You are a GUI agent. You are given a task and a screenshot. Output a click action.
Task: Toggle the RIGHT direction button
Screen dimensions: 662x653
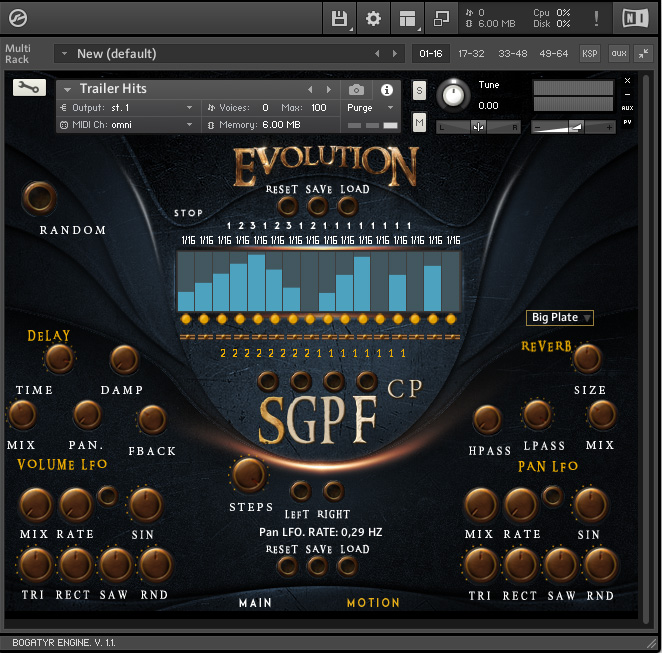[334, 491]
